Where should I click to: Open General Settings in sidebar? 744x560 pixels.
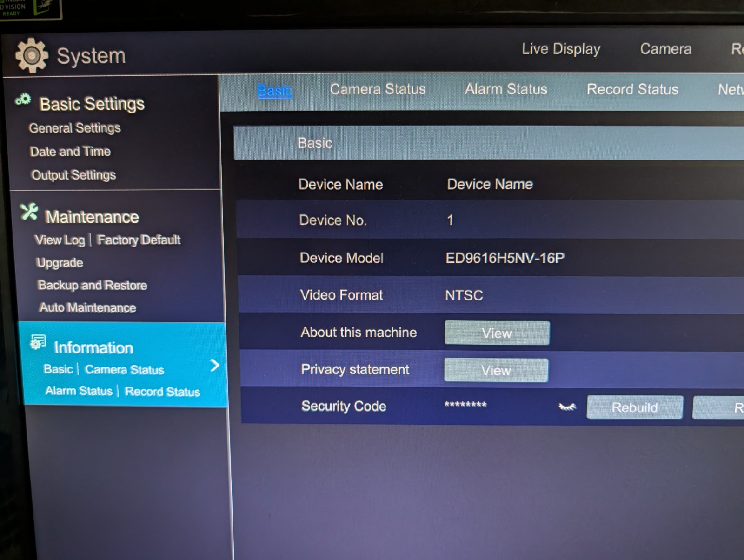[x=74, y=128]
